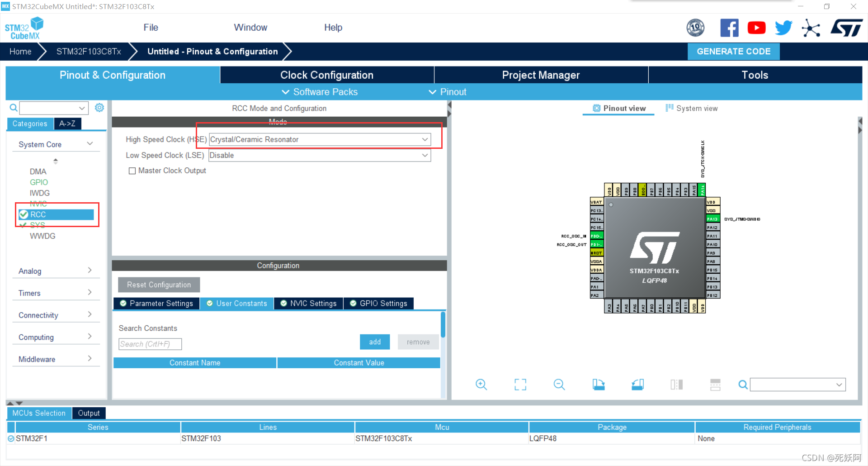
Task: Select PA13 pin on the chip
Action: (x=713, y=219)
